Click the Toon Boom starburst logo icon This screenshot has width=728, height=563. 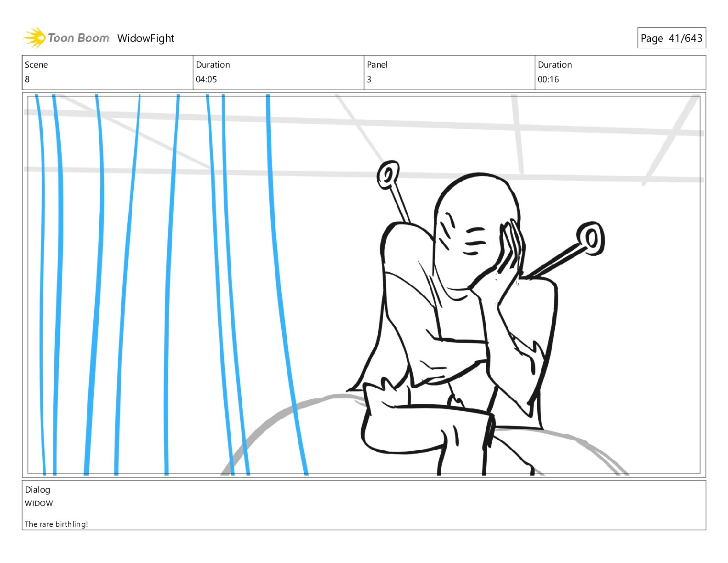34,38
